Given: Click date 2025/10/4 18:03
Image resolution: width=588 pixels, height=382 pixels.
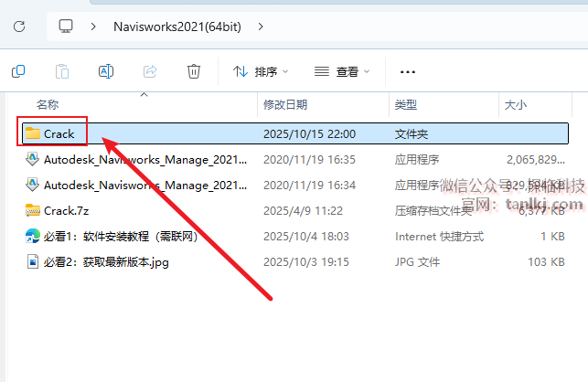Looking at the screenshot, I should 306,236.
